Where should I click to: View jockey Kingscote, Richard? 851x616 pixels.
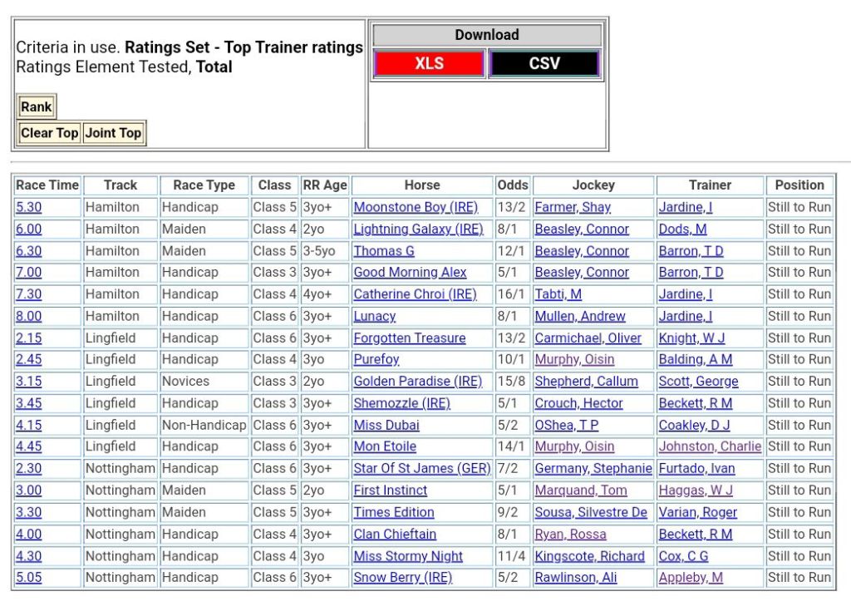(589, 556)
